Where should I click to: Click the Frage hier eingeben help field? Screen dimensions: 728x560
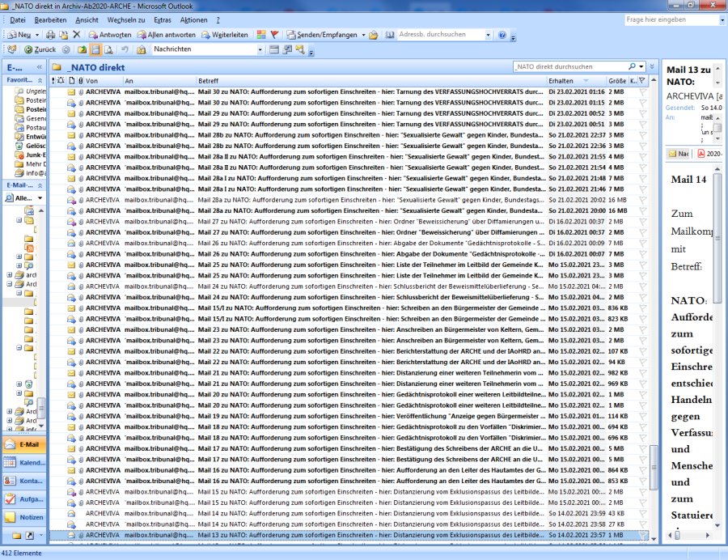coord(671,19)
